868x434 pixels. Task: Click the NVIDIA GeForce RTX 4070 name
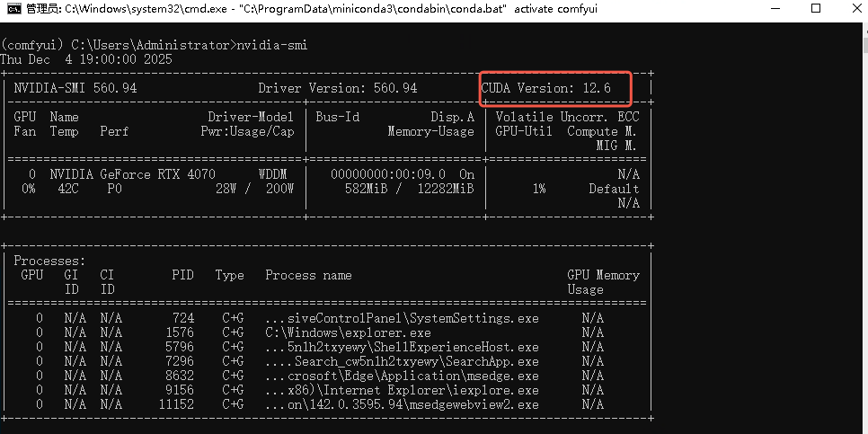click(x=132, y=174)
